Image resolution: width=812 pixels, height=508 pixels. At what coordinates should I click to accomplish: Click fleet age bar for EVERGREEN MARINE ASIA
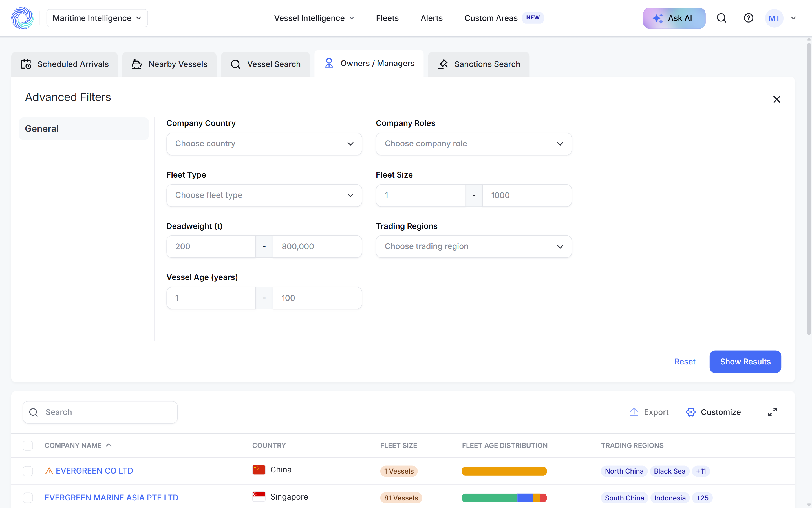504,498
